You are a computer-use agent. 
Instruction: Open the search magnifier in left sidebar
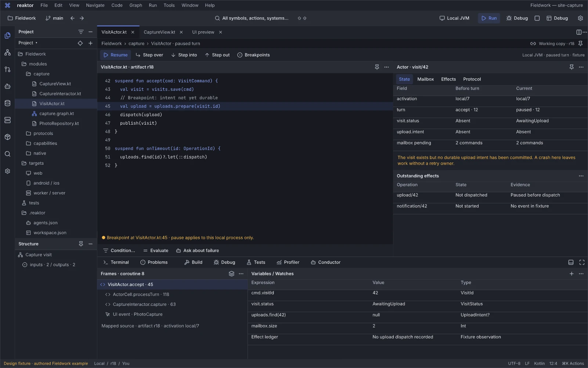tap(7, 154)
